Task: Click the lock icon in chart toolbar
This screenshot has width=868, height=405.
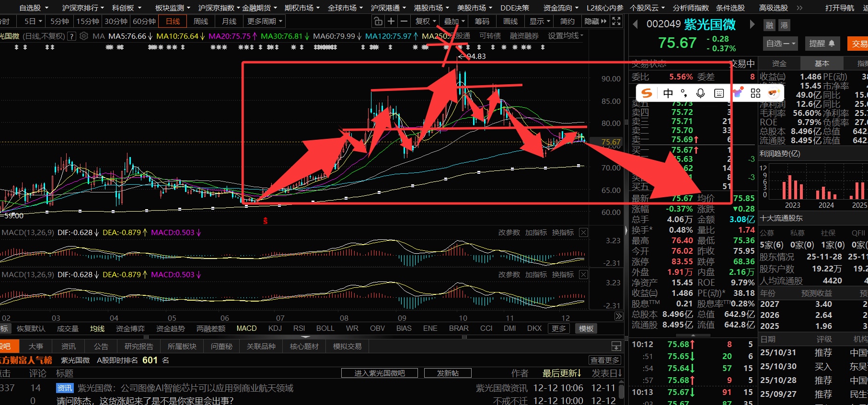Action: tap(378, 21)
